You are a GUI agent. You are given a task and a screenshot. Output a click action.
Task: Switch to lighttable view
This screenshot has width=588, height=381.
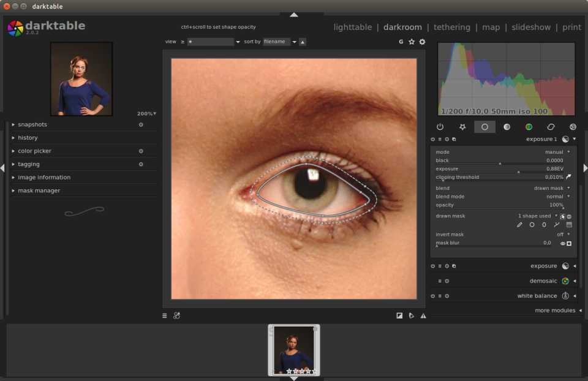pos(353,27)
